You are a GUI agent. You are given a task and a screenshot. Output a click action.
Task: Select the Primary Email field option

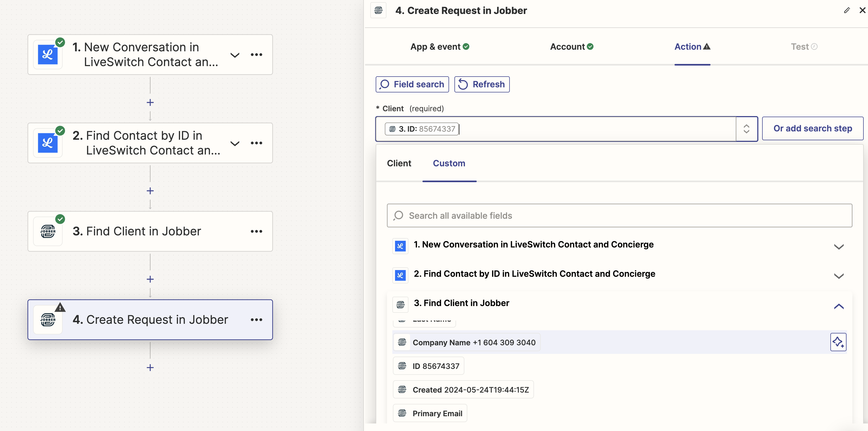pos(430,413)
